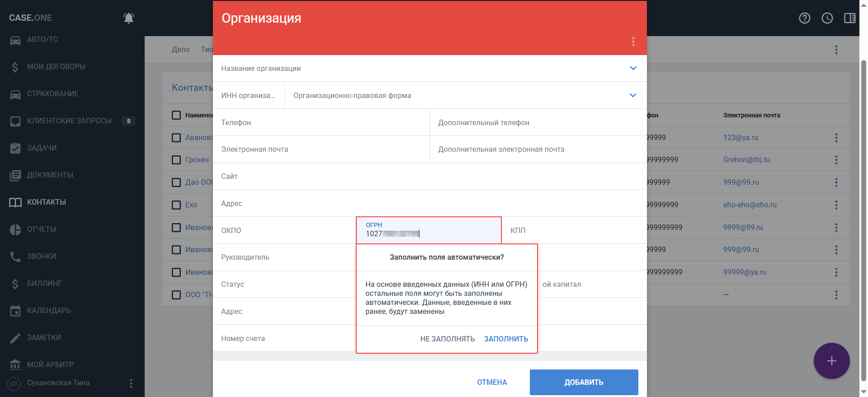Tick the Exo contact row checkbox
The width and height of the screenshot is (868, 397).
coord(176,205)
